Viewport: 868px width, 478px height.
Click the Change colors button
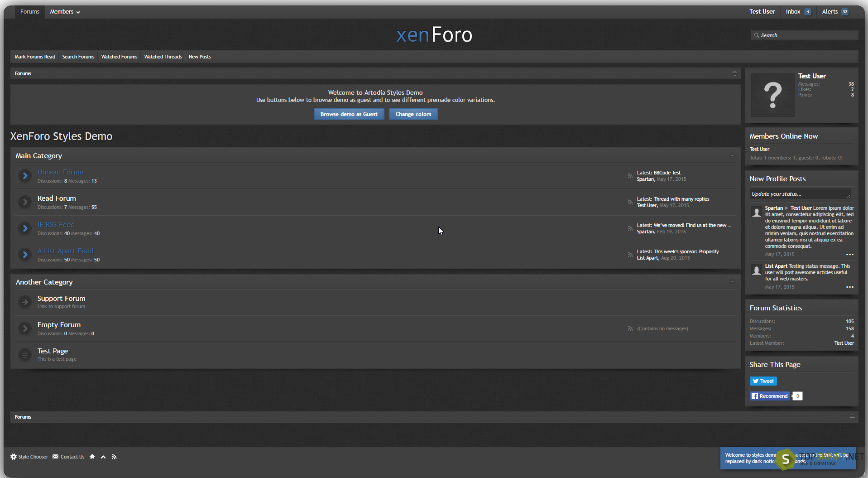point(413,114)
